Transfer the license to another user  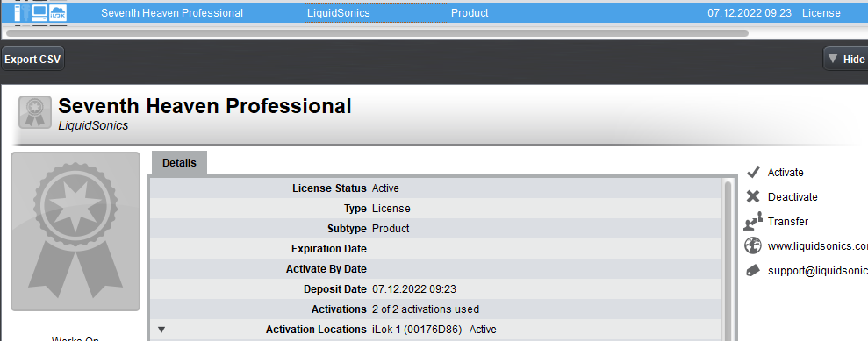[x=788, y=221]
